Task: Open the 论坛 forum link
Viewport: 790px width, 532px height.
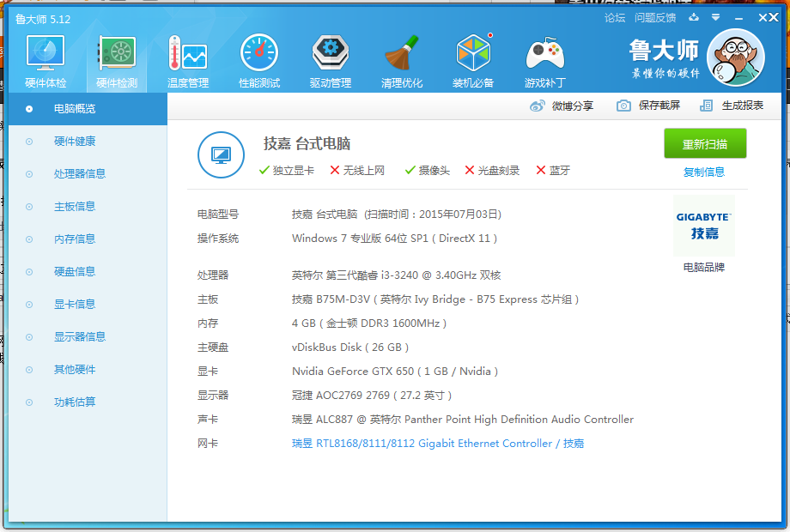Action: tap(615, 18)
